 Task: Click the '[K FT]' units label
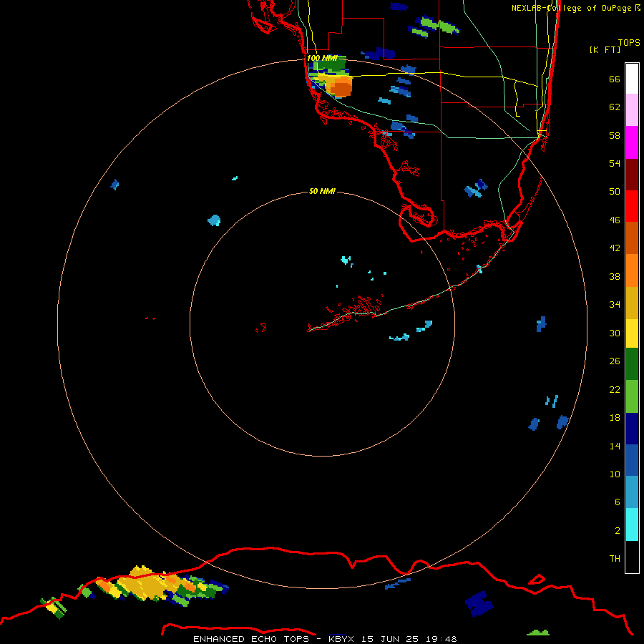coord(605,49)
